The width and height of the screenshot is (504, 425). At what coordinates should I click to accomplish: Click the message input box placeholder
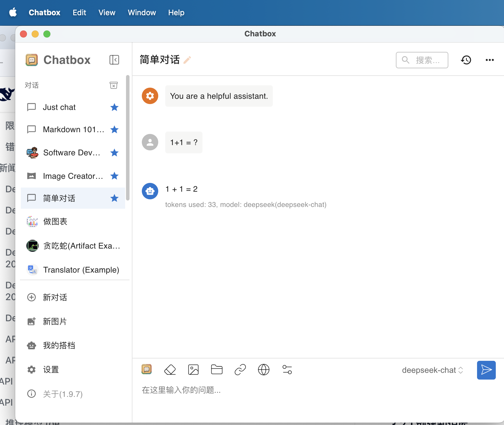(x=181, y=390)
